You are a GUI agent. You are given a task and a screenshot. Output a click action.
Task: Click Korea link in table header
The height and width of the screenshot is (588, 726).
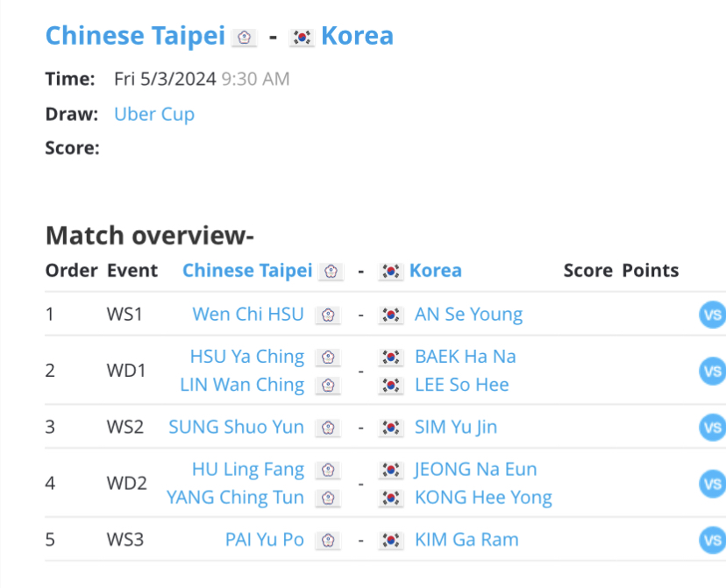click(436, 271)
